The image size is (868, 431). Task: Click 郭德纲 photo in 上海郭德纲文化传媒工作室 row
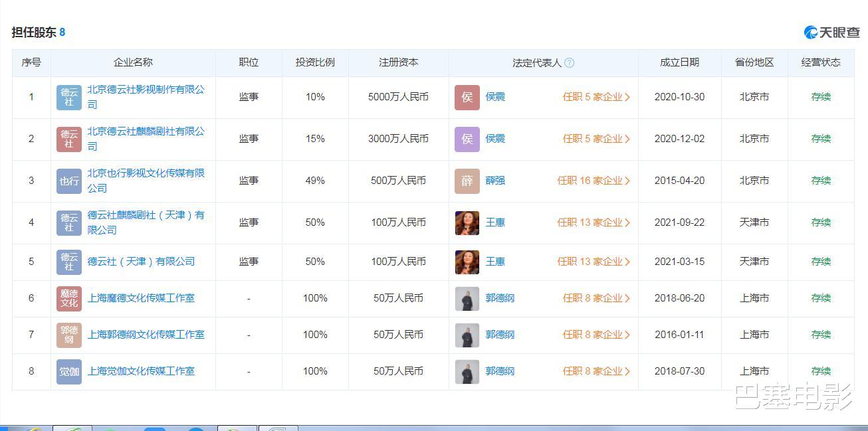(467, 335)
